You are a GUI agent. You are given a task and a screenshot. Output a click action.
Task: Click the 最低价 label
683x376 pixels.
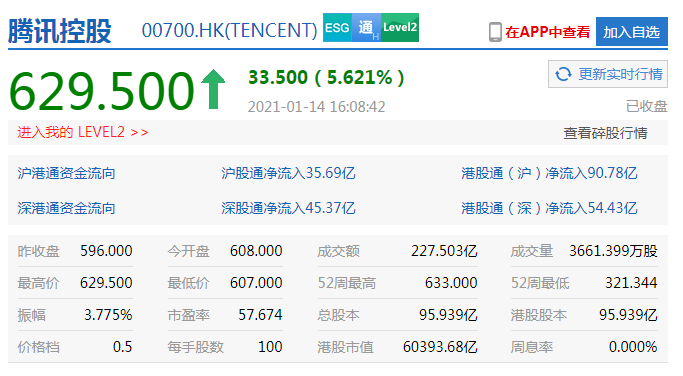(x=188, y=283)
